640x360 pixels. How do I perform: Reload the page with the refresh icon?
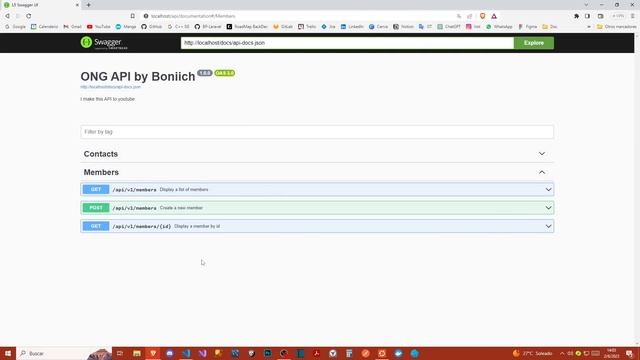pyautogui.click(x=29, y=16)
